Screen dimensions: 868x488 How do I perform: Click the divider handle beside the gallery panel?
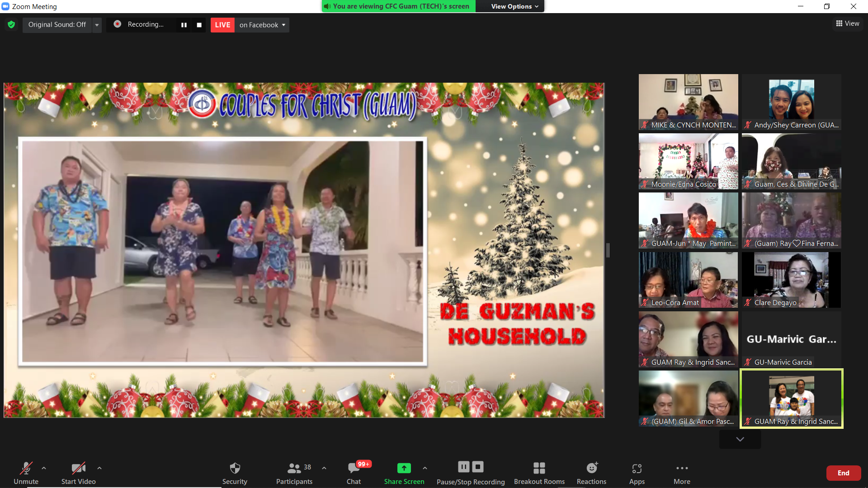coord(608,250)
